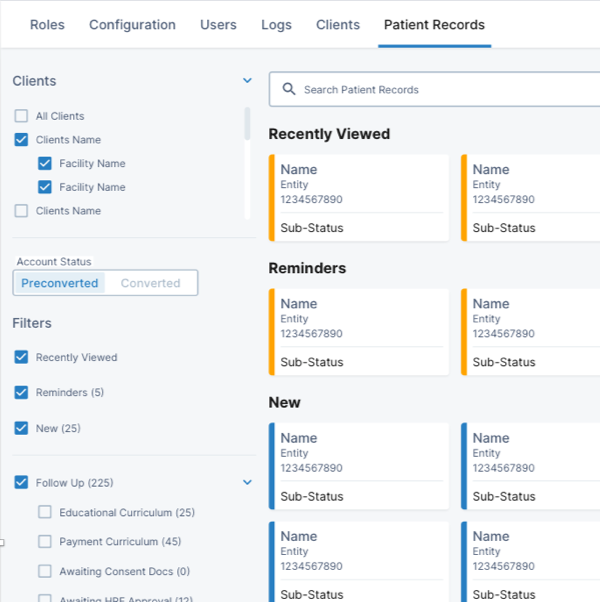Uncheck the New (25) filter
Image resolution: width=600 pixels, height=602 pixels.
(x=21, y=428)
